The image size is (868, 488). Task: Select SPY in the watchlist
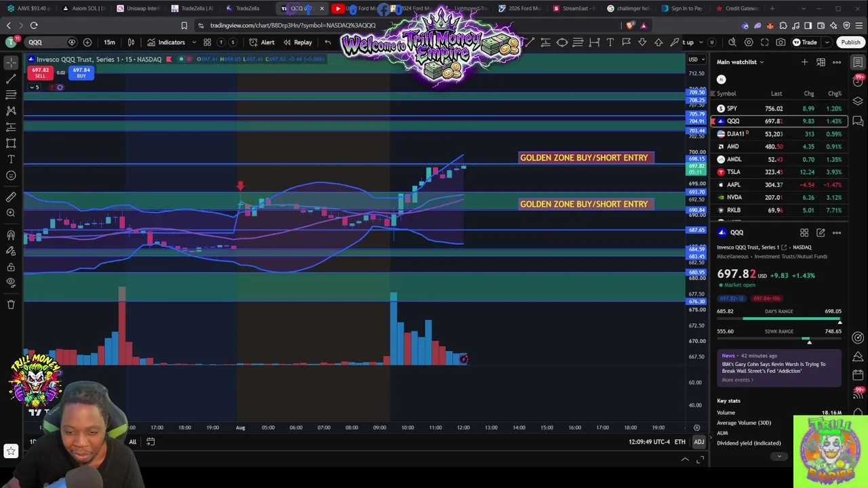779,108
